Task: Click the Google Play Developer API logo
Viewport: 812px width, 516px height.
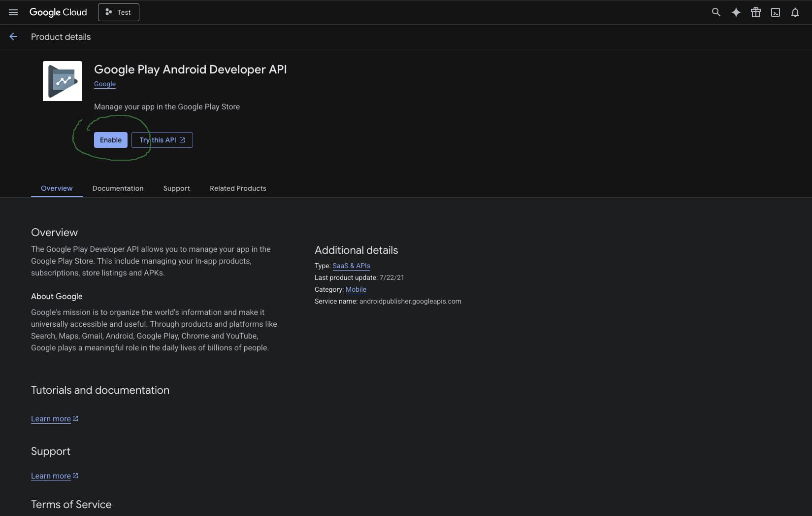Action: [63, 81]
